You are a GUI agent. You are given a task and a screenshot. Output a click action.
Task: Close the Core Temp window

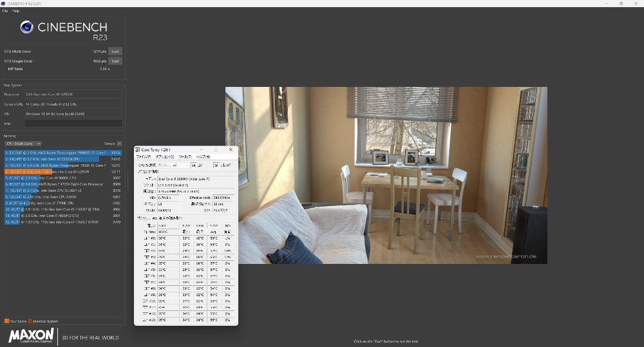tap(231, 150)
